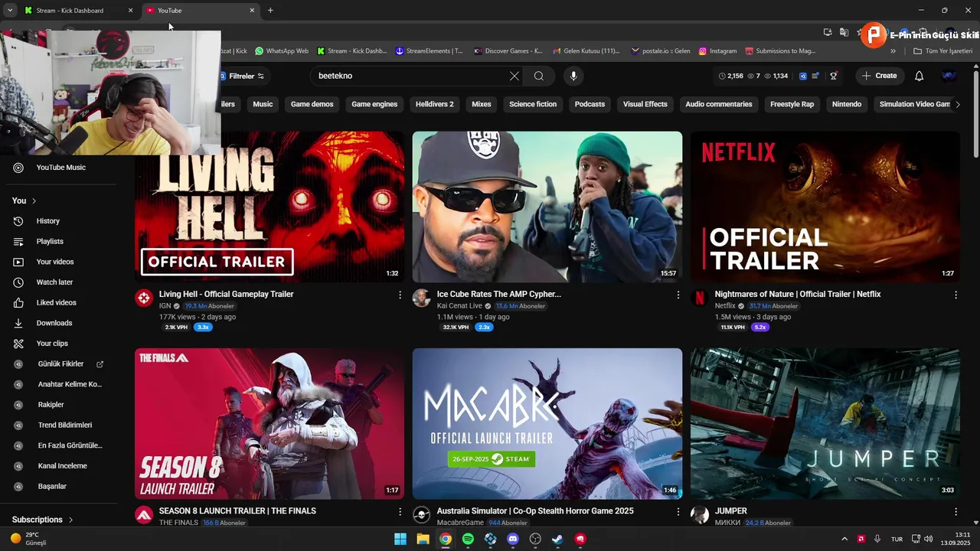Open Nightmares of Nature video title
980x551 pixels.
798,295
